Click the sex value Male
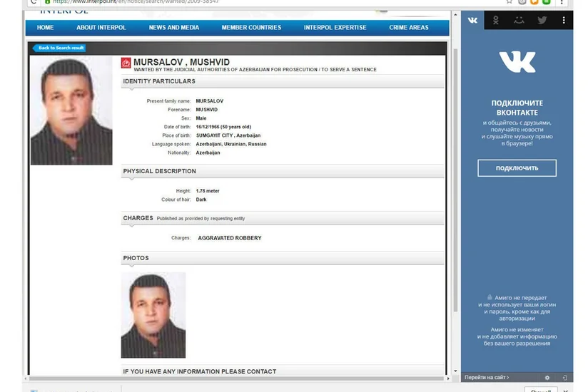This screenshot has height=392, width=588. tap(201, 118)
